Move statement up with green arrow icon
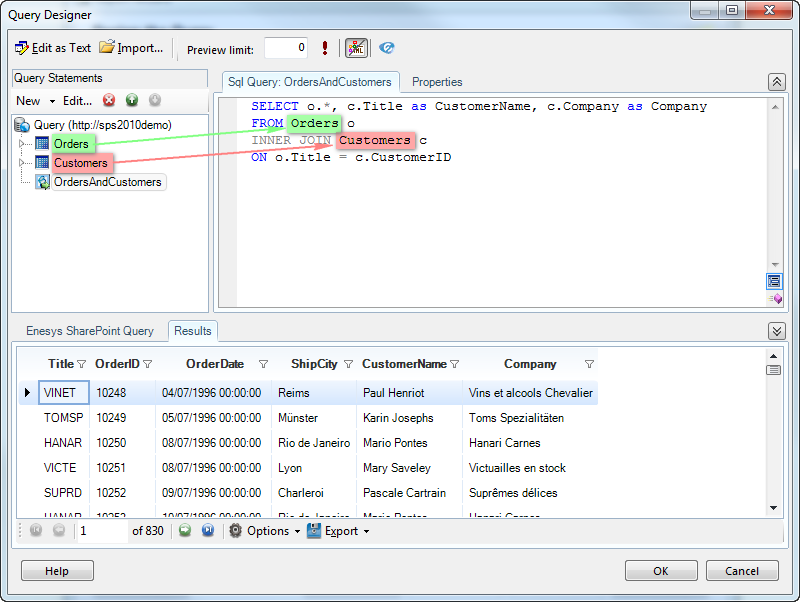Screen dimensions: 800x602 tap(132, 100)
